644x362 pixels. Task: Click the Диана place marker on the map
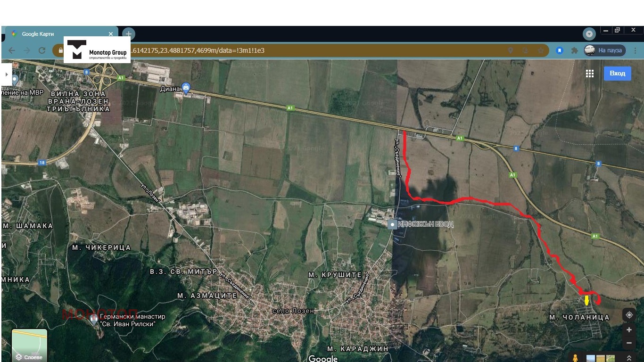point(185,88)
